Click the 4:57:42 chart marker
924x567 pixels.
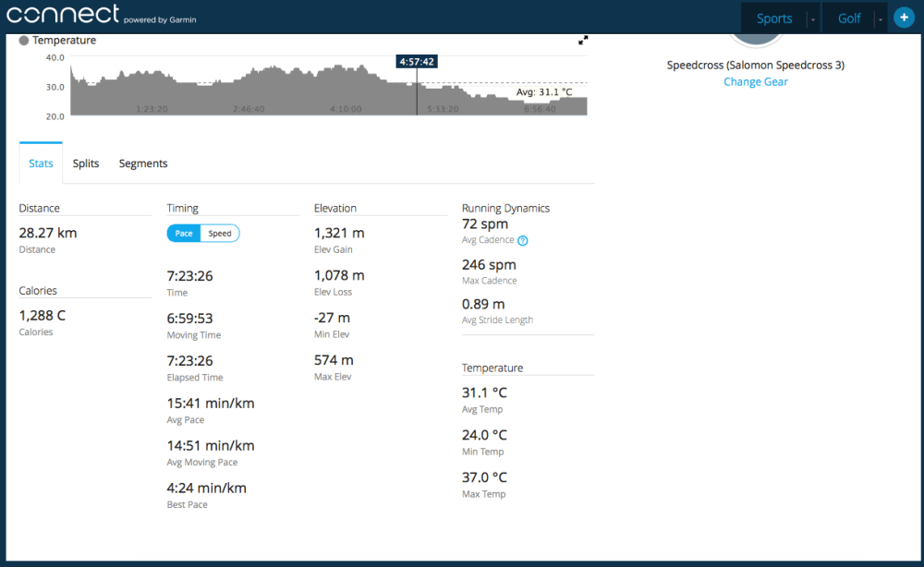click(x=416, y=61)
